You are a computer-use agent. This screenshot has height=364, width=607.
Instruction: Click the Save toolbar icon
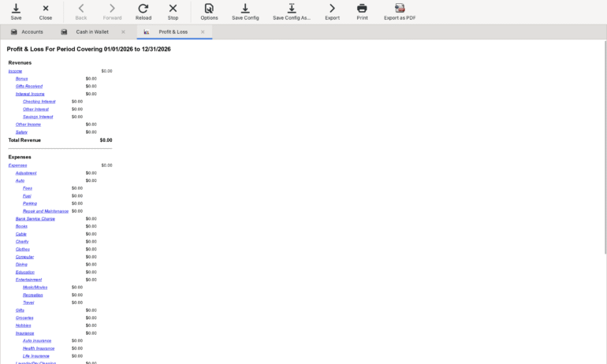[16, 9]
